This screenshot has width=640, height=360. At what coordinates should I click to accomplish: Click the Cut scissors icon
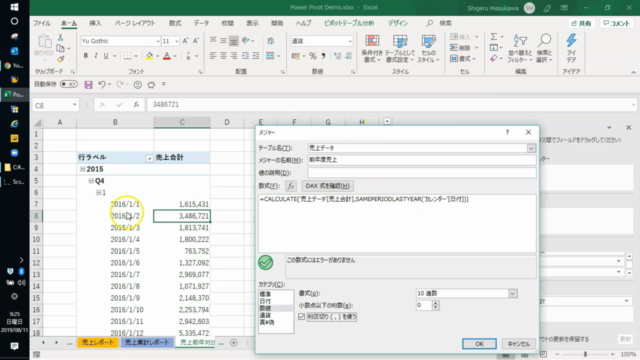(60, 38)
